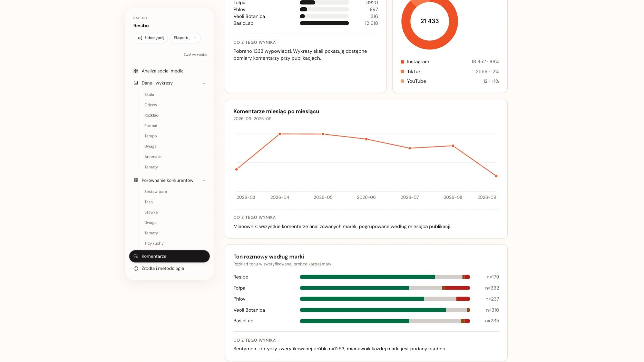The image size is (644, 362).
Task: Click the 2026-09 data point on line chart
Action: [496, 176]
